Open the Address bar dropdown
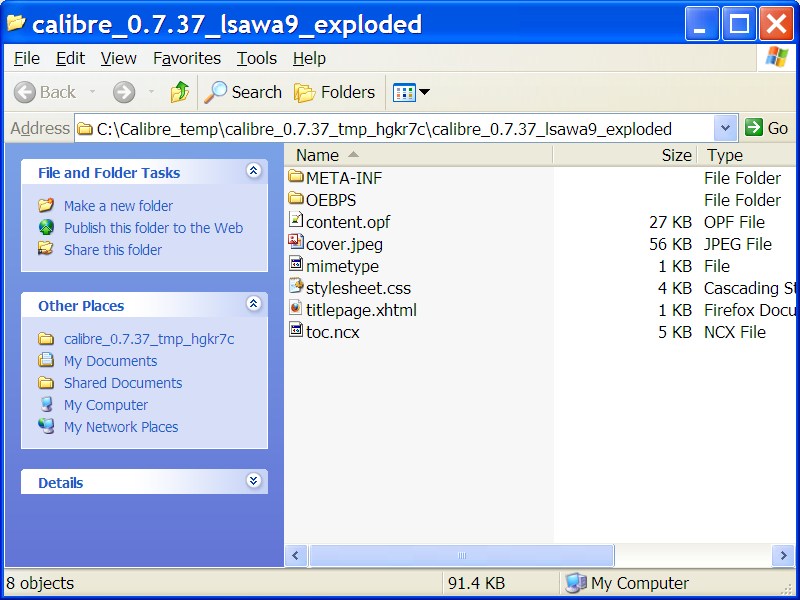Image resolution: width=800 pixels, height=600 pixels. click(725, 128)
